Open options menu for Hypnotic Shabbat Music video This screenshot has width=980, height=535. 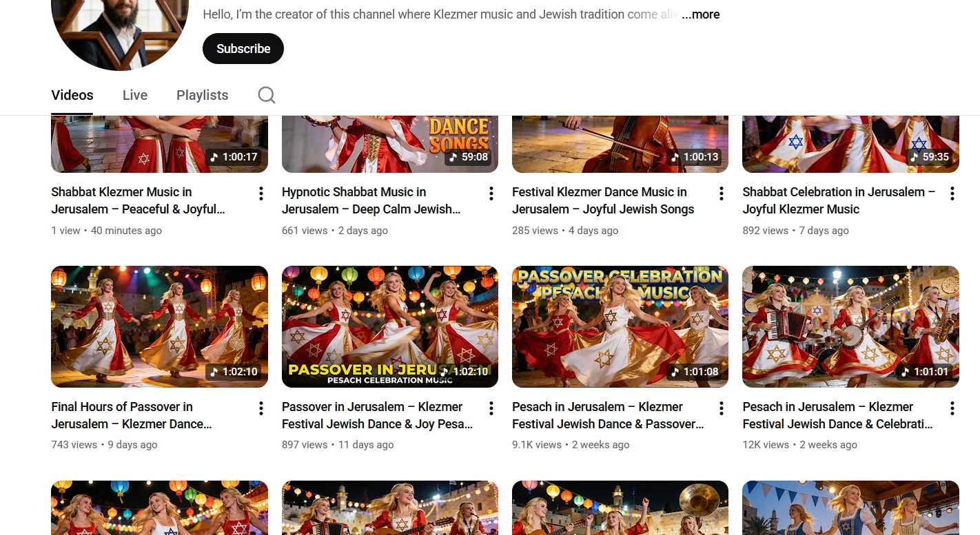tap(491, 193)
